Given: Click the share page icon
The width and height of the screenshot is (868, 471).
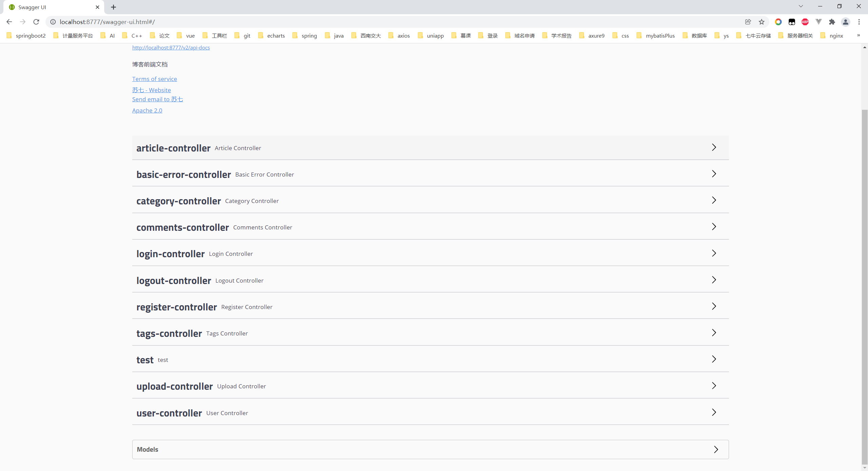Looking at the screenshot, I should (x=748, y=22).
